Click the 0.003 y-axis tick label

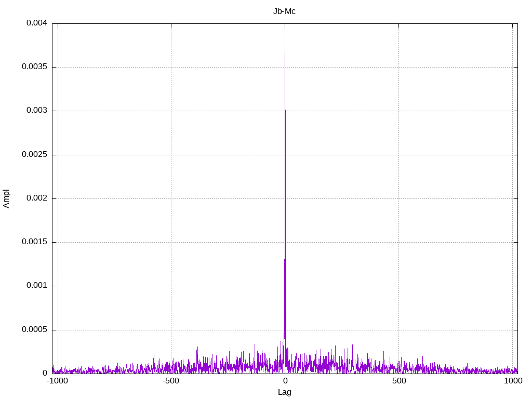pos(37,111)
